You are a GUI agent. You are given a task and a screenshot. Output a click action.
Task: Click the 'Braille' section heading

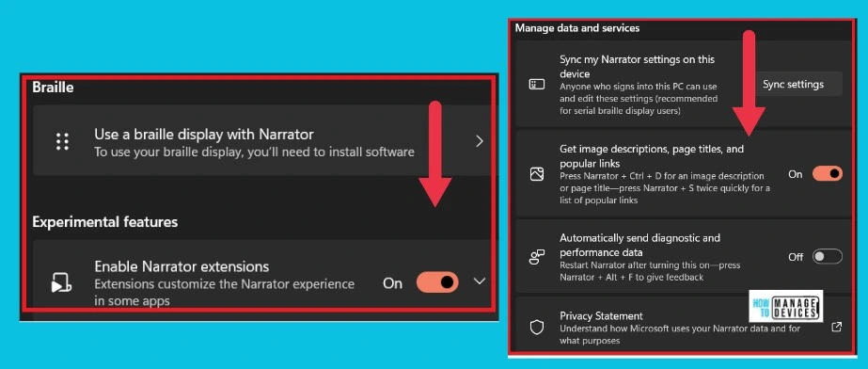pyautogui.click(x=53, y=87)
